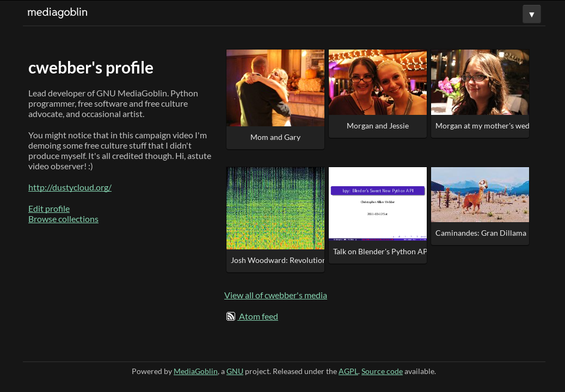
Task: Open the Caminandes llama video thumbnail
Action: [480, 194]
